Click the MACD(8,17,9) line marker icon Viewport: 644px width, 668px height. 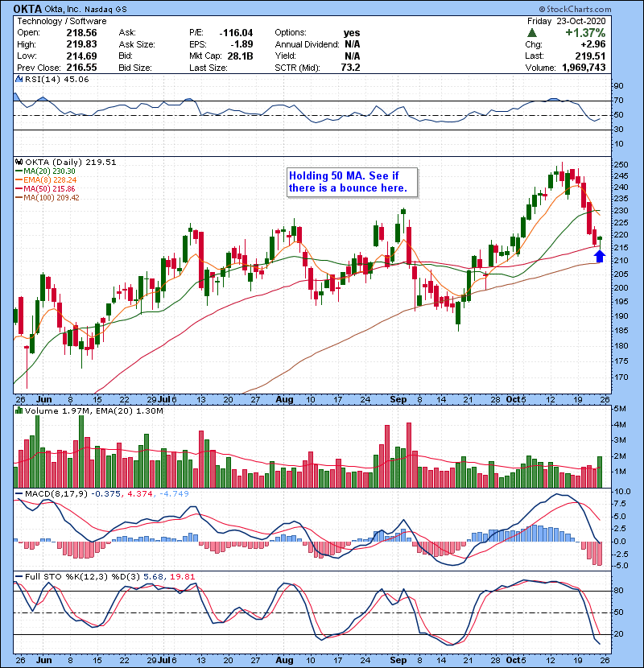click(x=19, y=493)
